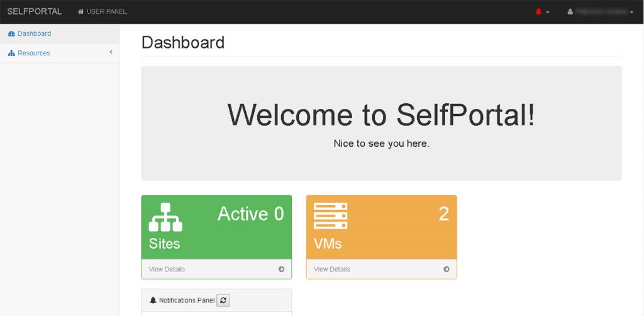Click the large Sites network icon
Image resolution: width=644 pixels, height=316 pixels.
pos(165,217)
